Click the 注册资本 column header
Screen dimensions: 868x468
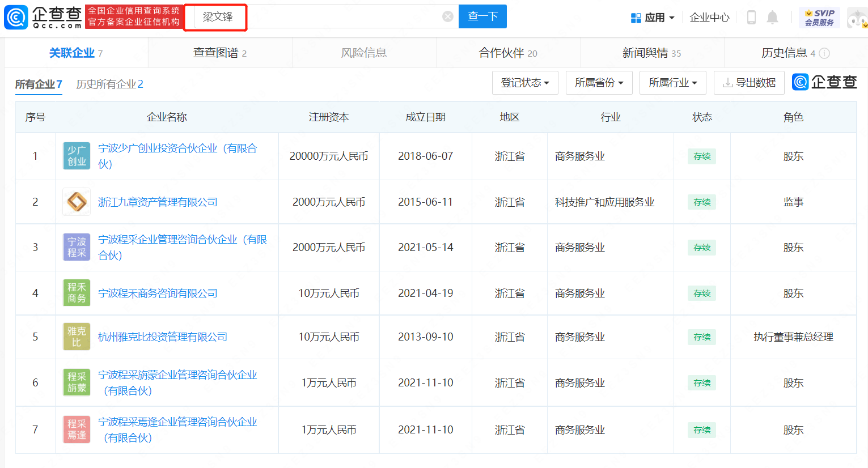click(x=329, y=117)
